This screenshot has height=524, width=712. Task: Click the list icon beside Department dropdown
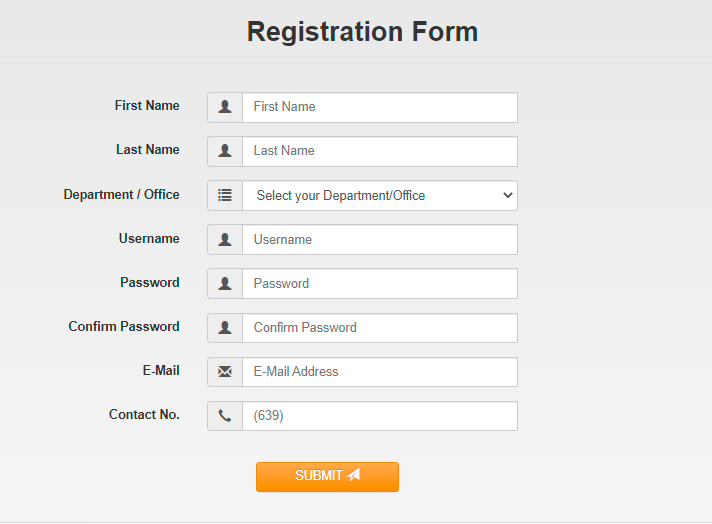tap(225, 195)
